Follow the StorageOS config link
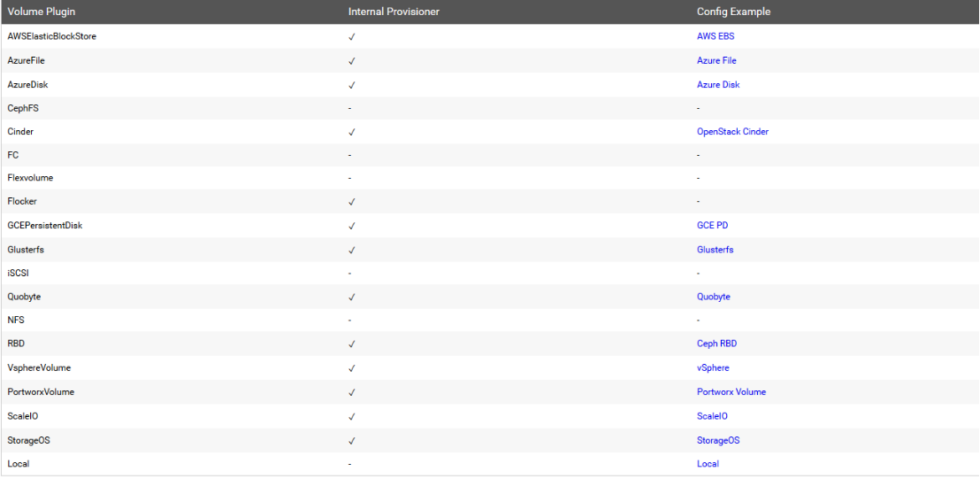This screenshot has height=479, width=980. (718, 440)
